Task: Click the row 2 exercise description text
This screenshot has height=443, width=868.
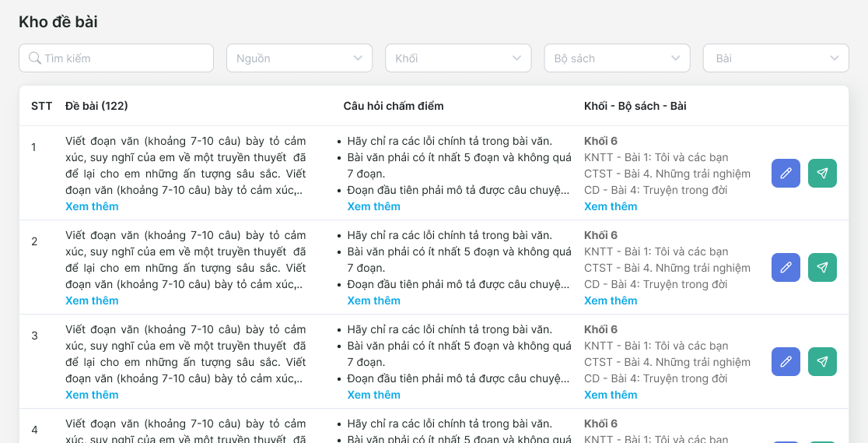Action: (185, 259)
